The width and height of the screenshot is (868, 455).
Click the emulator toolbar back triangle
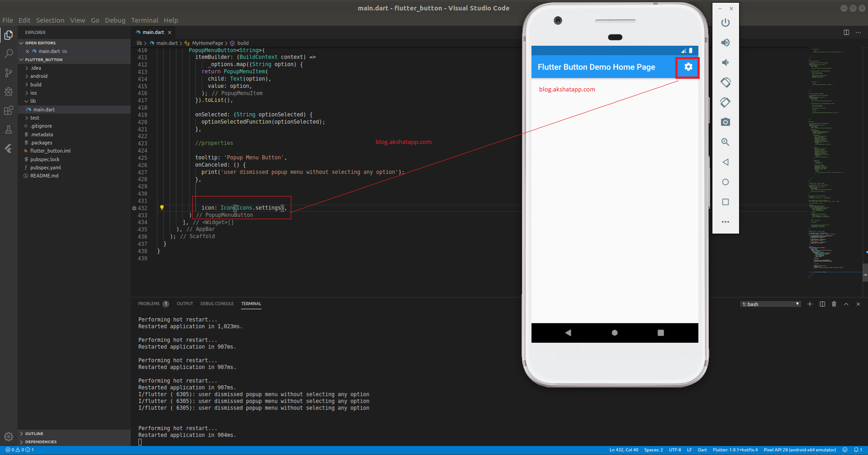[726, 162]
